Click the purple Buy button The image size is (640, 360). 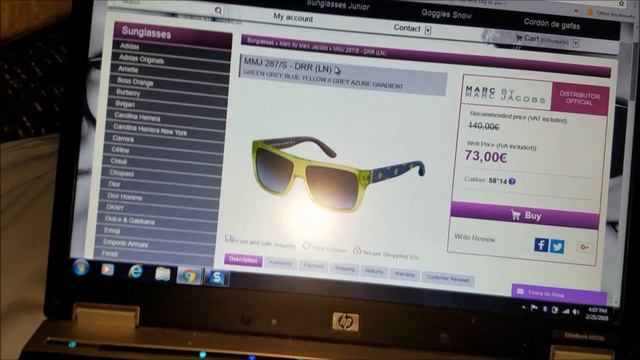click(x=525, y=215)
